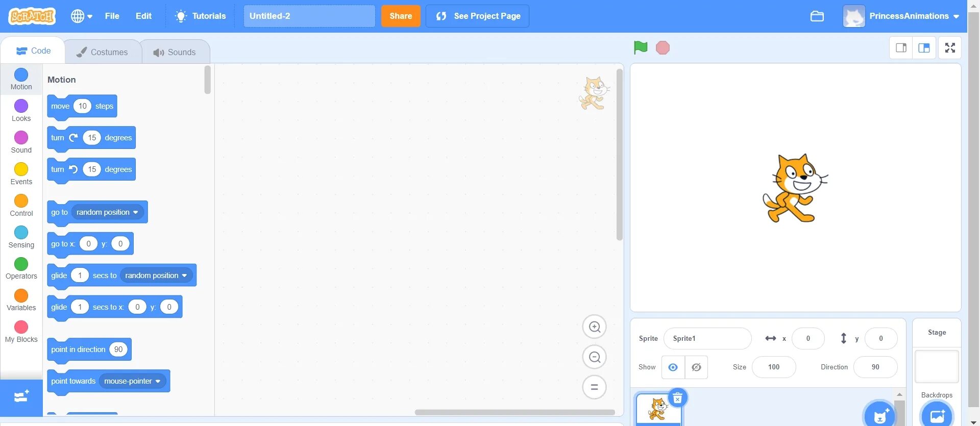Expand glide secs to random position dropdown

[157, 275]
